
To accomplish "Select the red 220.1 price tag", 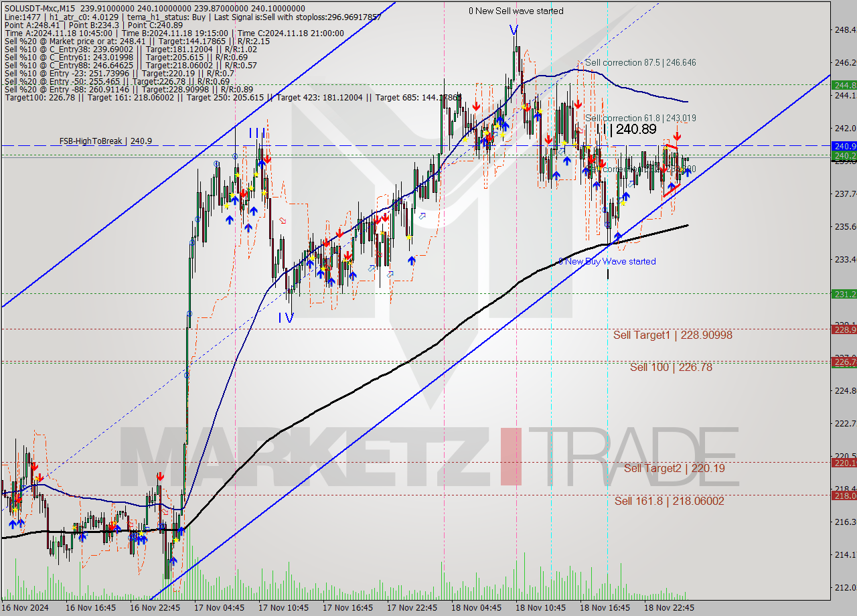I will (844, 463).
